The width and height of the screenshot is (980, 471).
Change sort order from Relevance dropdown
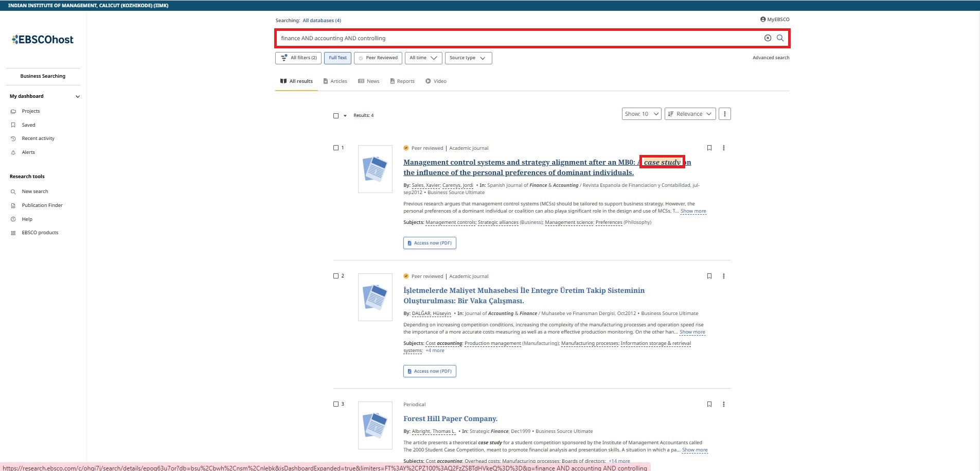point(690,114)
